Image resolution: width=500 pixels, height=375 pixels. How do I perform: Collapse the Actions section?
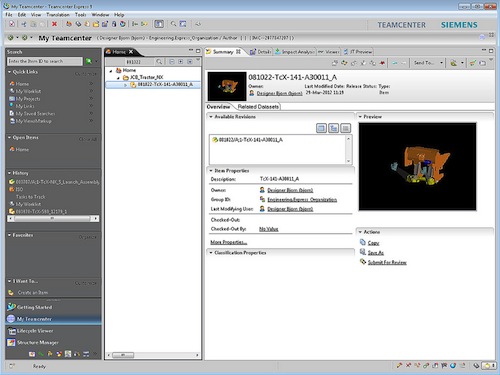click(360, 232)
